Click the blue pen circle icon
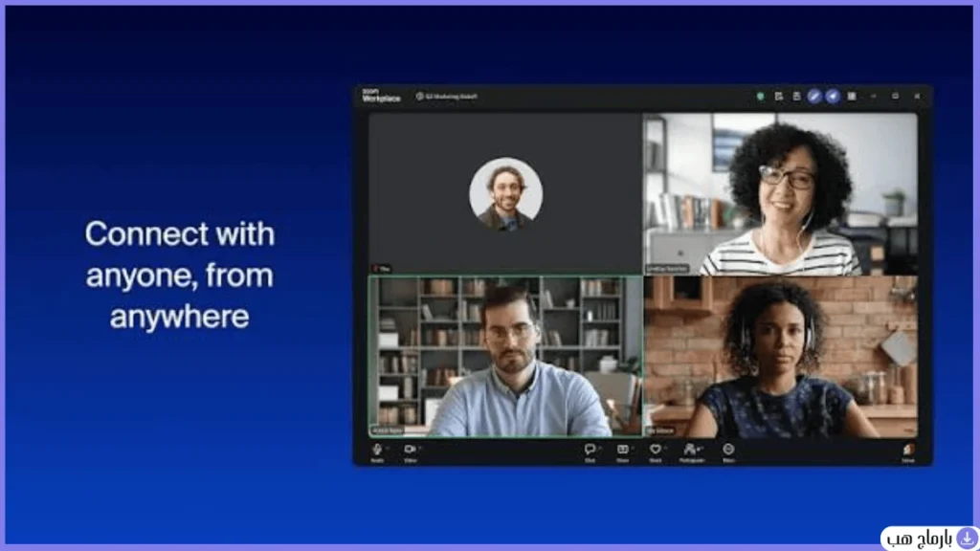This screenshot has width=980, height=551. pos(813,97)
